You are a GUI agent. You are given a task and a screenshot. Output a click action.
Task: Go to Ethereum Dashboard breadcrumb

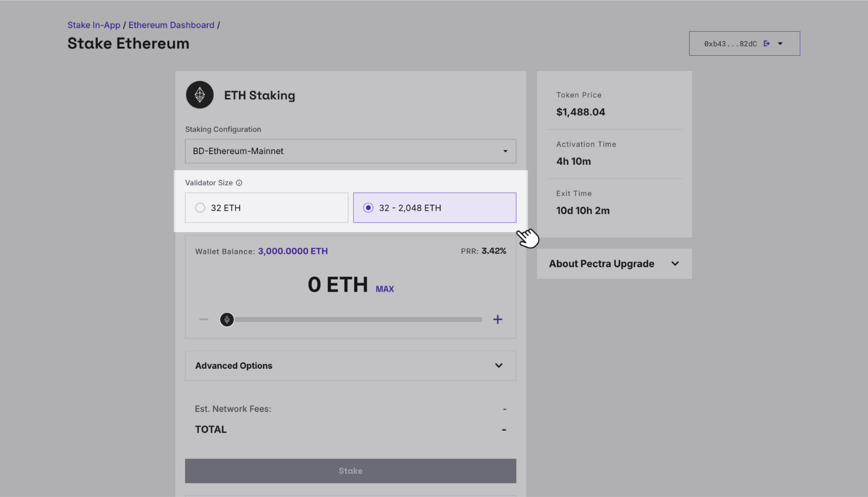point(172,25)
